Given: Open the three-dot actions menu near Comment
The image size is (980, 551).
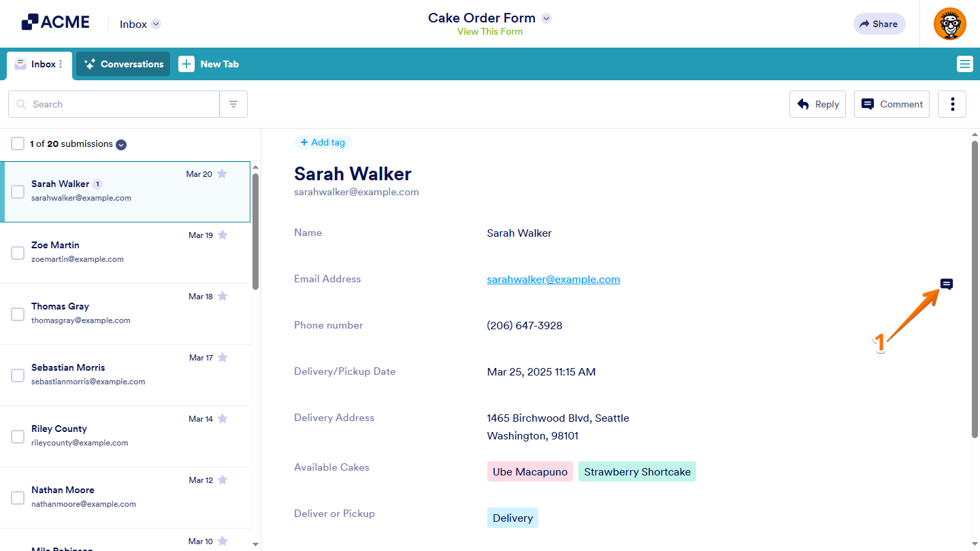Looking at the screenshot, I should click(951, 103).
